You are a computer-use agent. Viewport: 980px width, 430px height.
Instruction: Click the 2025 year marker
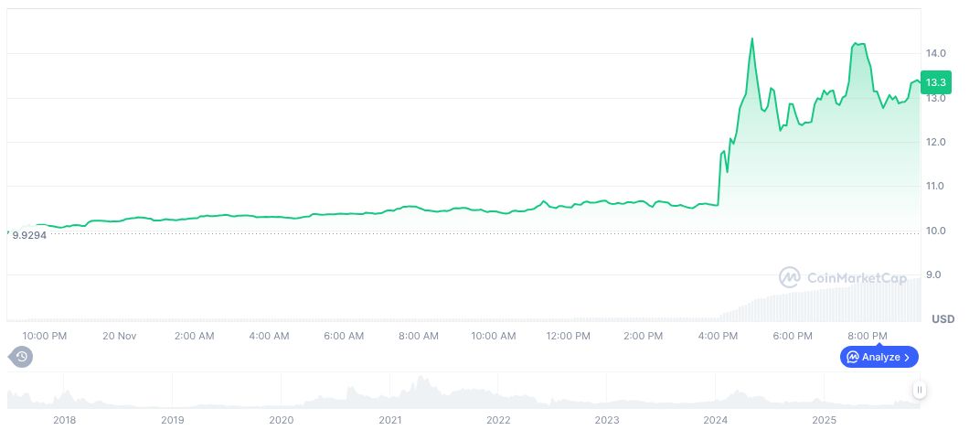[x=825, y=420]
